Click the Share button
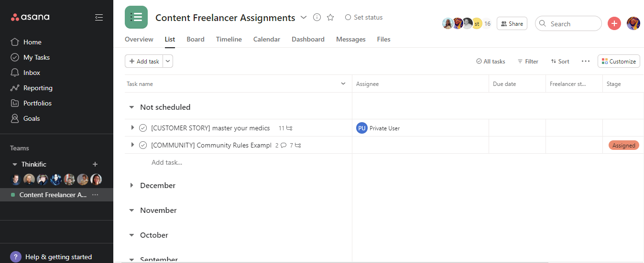 tap(512, 23)
